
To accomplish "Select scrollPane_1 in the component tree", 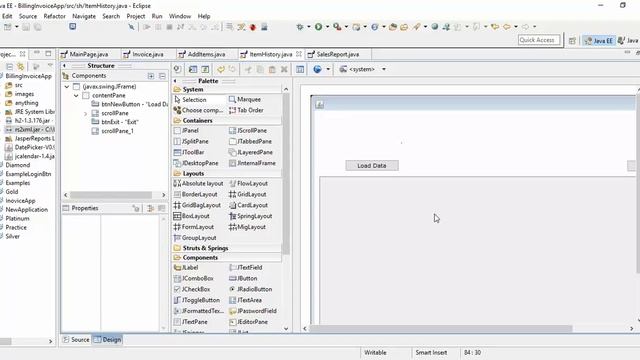I will pos(113,131).
